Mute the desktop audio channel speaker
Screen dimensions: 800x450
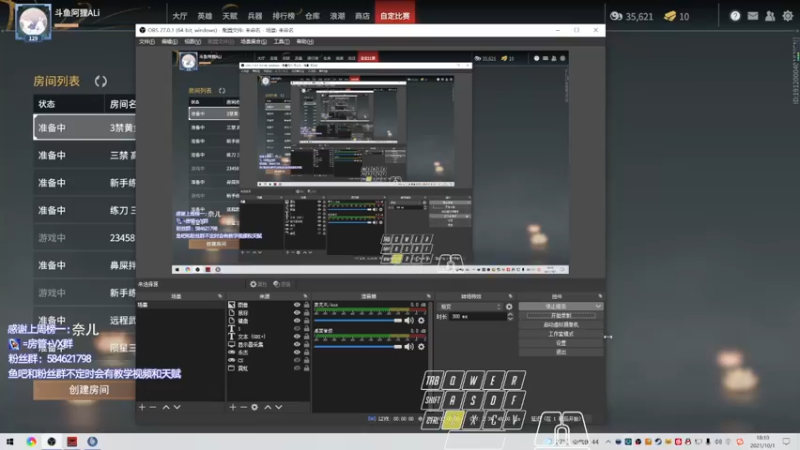pyautogui.click(x=409, y=346)
